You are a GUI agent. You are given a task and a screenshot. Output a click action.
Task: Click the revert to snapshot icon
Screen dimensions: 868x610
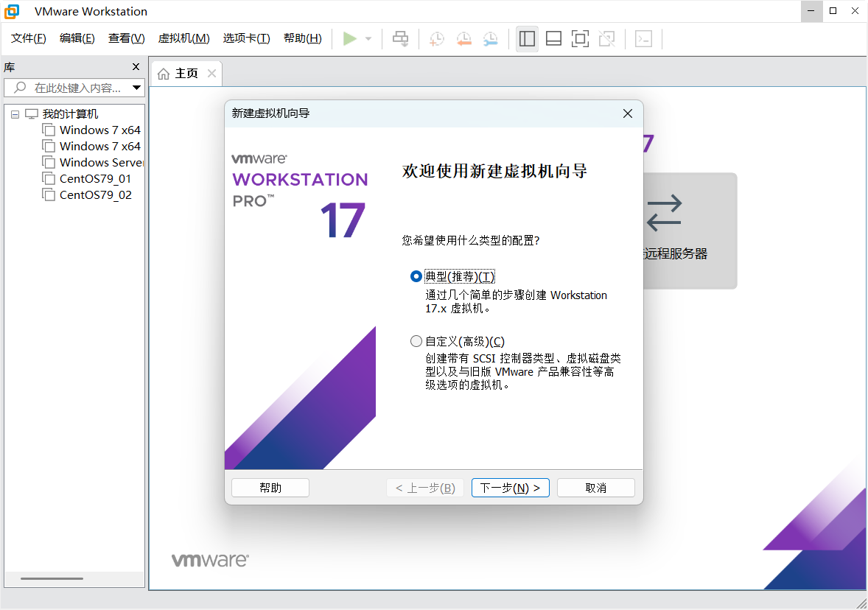coord(464,39)
